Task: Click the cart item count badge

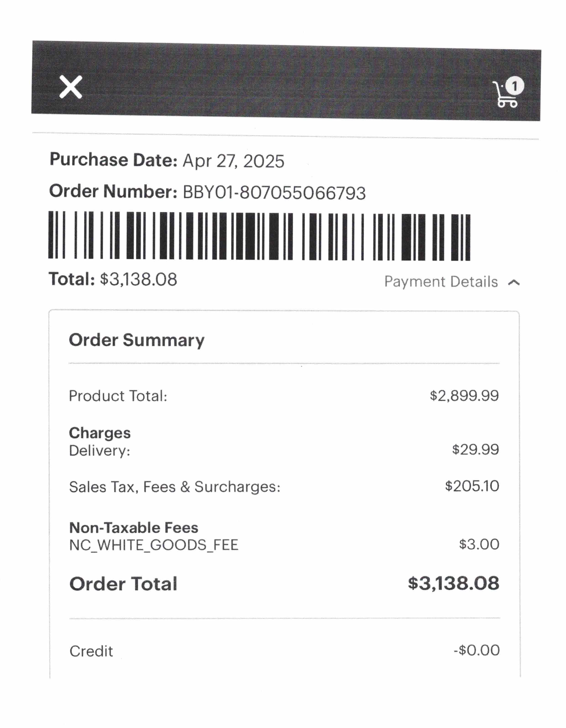Action: 515,86
